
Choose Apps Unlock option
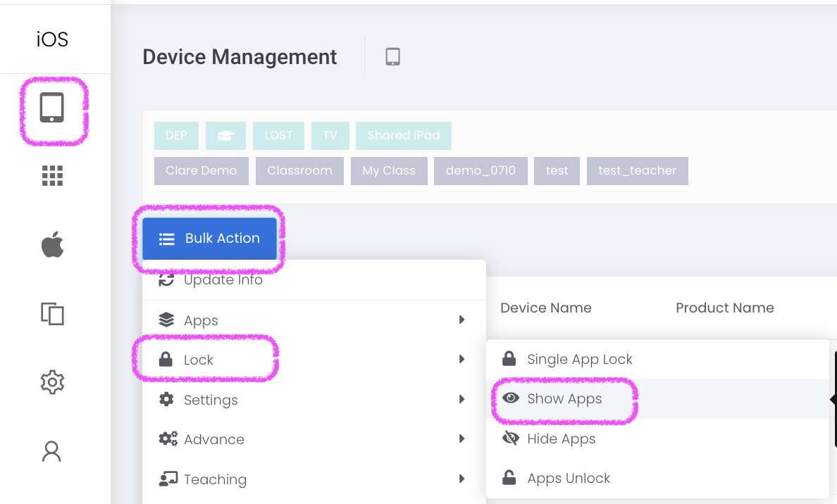(x=657, y=478)
